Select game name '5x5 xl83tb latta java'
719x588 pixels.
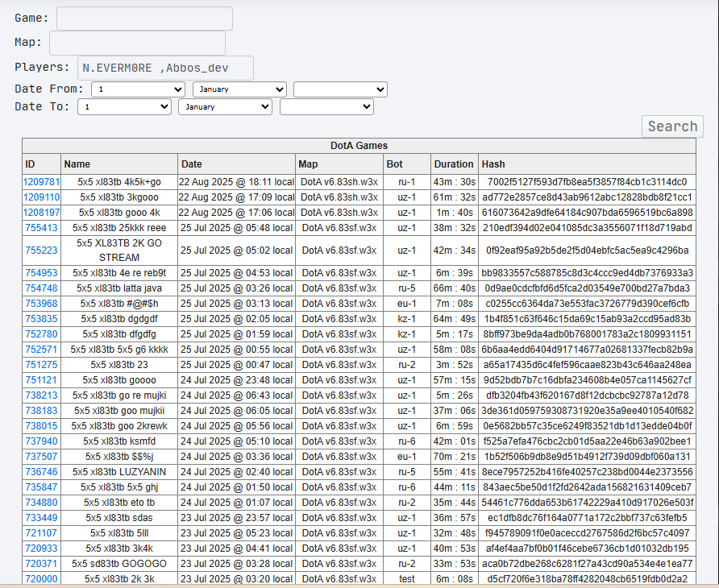pyautogui.click(x=119, y=288)
